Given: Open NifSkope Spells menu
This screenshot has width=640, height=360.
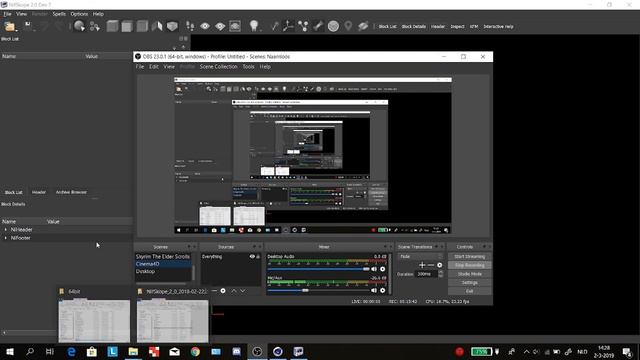Looking at the screenshot, I should (x=59, y=14).
